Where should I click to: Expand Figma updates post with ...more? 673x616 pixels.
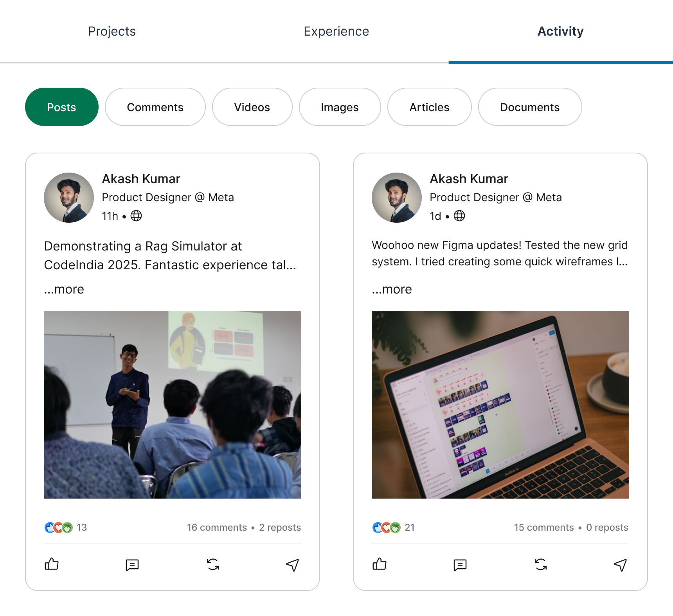[392, 289]
